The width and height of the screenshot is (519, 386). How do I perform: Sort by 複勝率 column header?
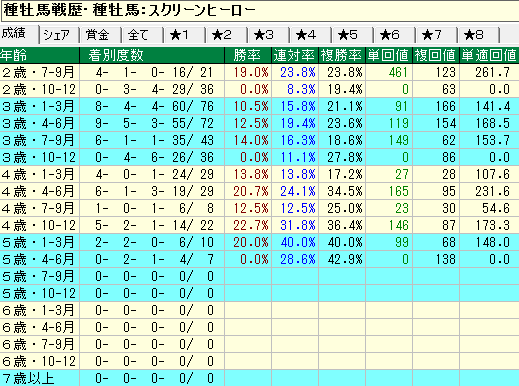click(x=342, y=55)
